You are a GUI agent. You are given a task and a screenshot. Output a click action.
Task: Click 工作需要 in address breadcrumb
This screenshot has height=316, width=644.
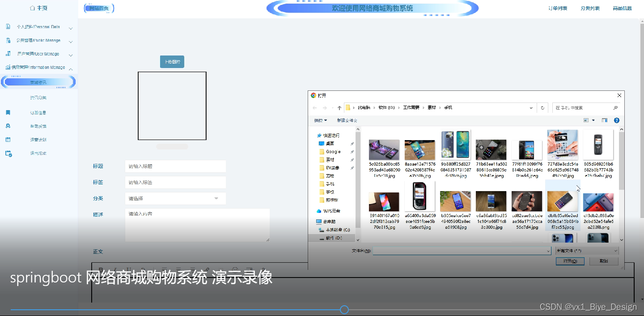coord(411,108)
